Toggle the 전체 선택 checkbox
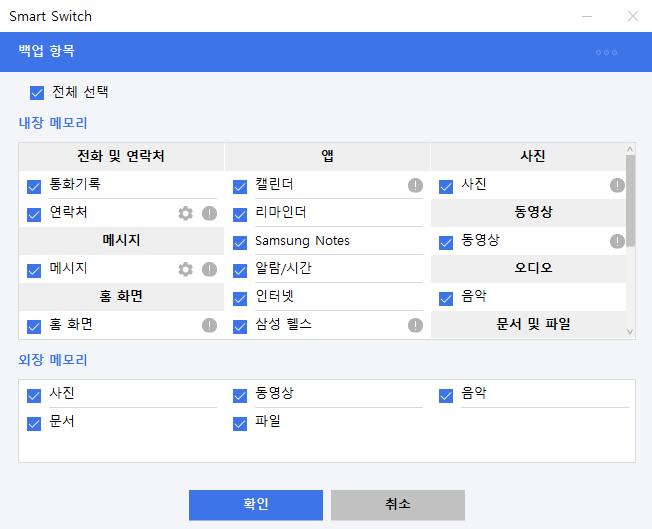This screenshot has width=652, height=529. click(x=37, y=93)
